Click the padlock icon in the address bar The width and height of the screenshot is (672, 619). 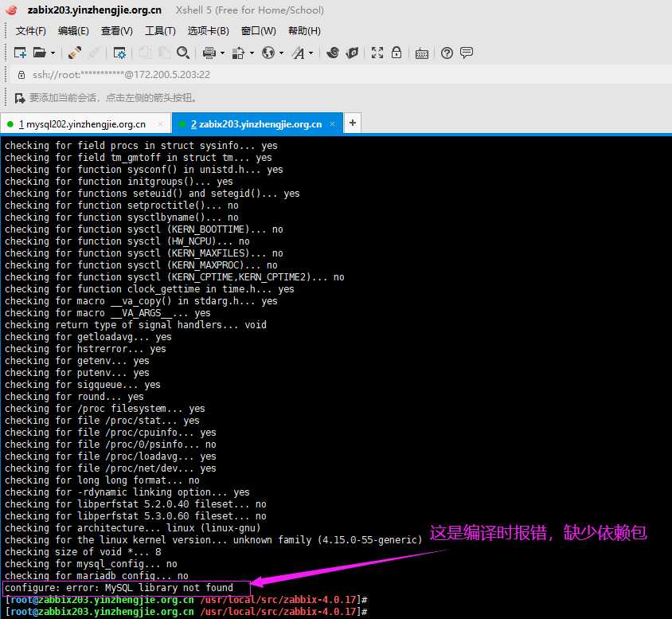coord(21,75)
